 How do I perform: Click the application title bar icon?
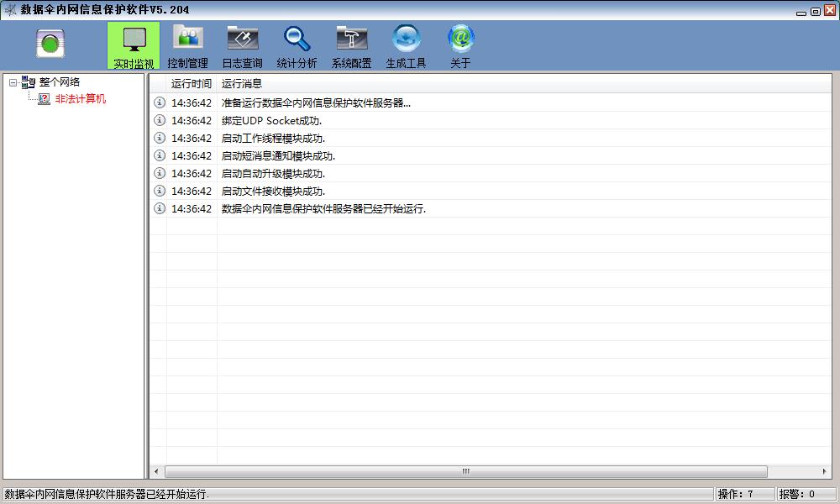click(10, 9)
